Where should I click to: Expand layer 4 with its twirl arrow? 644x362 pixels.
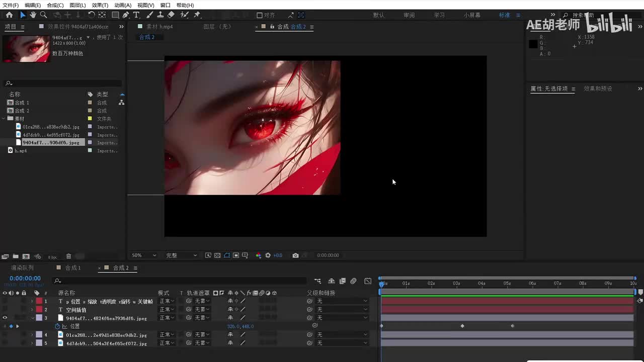(x=32, y=335)
